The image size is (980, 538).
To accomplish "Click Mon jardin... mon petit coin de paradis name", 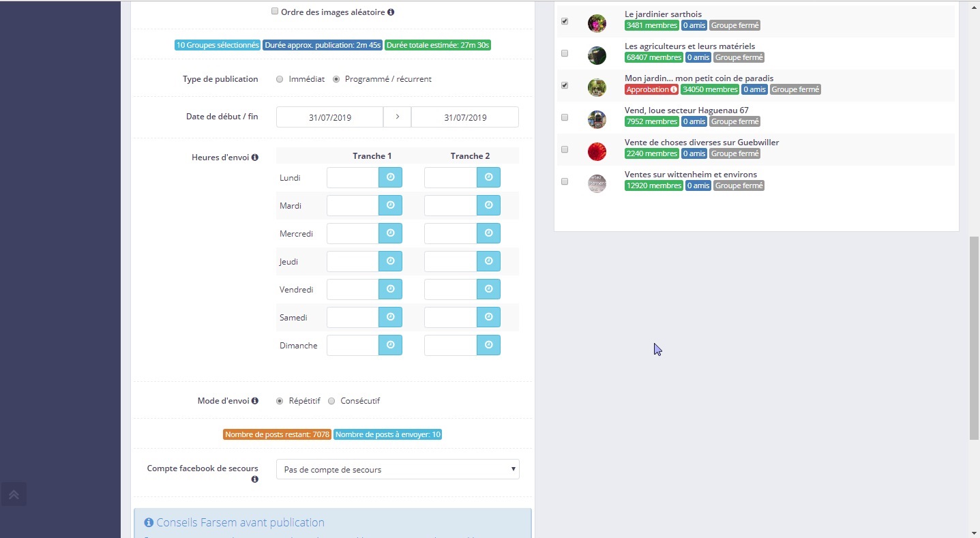I will point(699,78).
